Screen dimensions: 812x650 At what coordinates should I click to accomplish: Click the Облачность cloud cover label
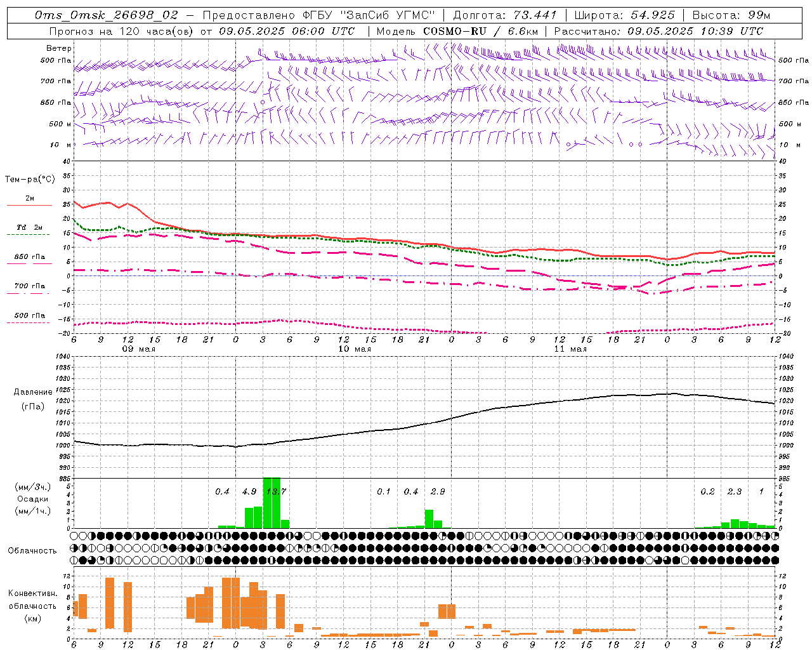click(32, 551)
